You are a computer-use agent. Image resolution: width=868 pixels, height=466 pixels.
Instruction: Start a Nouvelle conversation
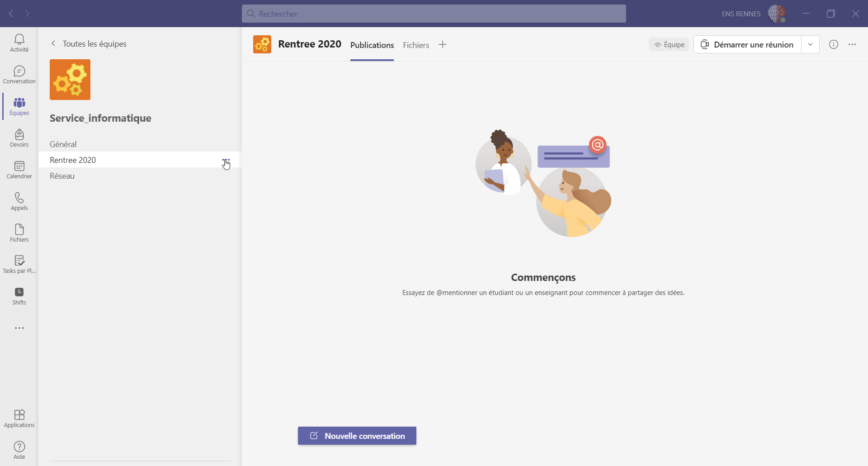[357, 436]
